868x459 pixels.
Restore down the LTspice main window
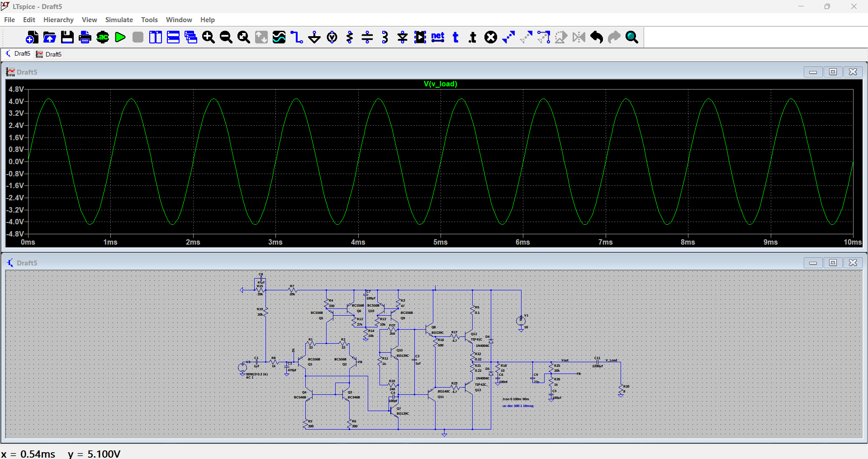click(827, 7)
